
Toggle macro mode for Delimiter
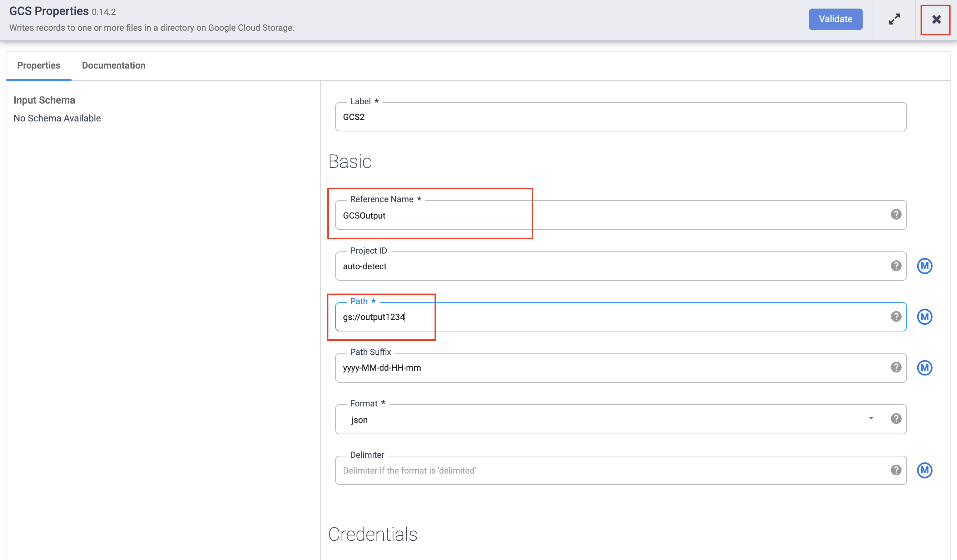(925, 470)
